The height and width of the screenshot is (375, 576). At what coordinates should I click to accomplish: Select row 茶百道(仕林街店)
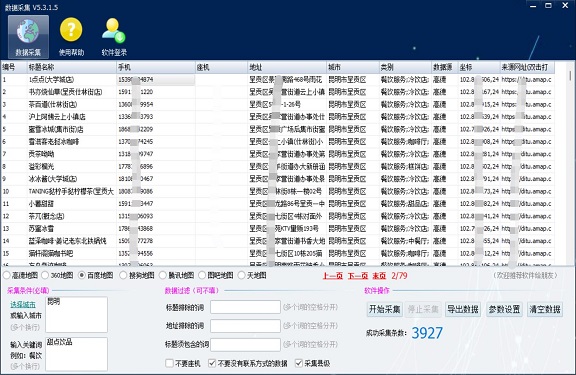coord(278,104)
